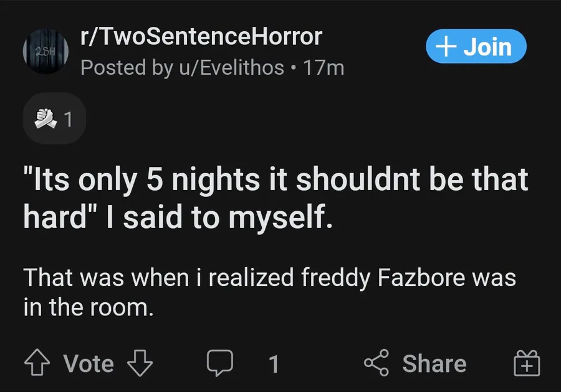Click the award count beside the handshake
Image resolution: width=561 pixels, height=392 pixels.
tap(68, 118)
